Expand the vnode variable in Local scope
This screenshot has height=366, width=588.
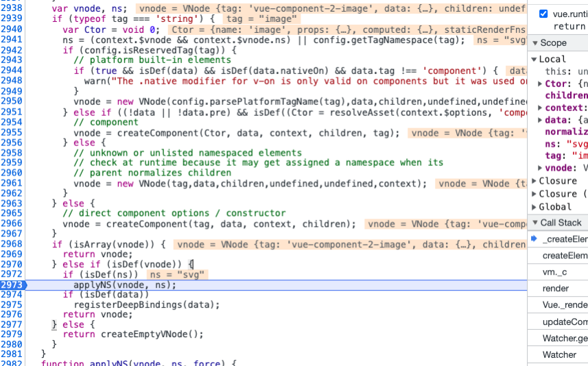540,168
